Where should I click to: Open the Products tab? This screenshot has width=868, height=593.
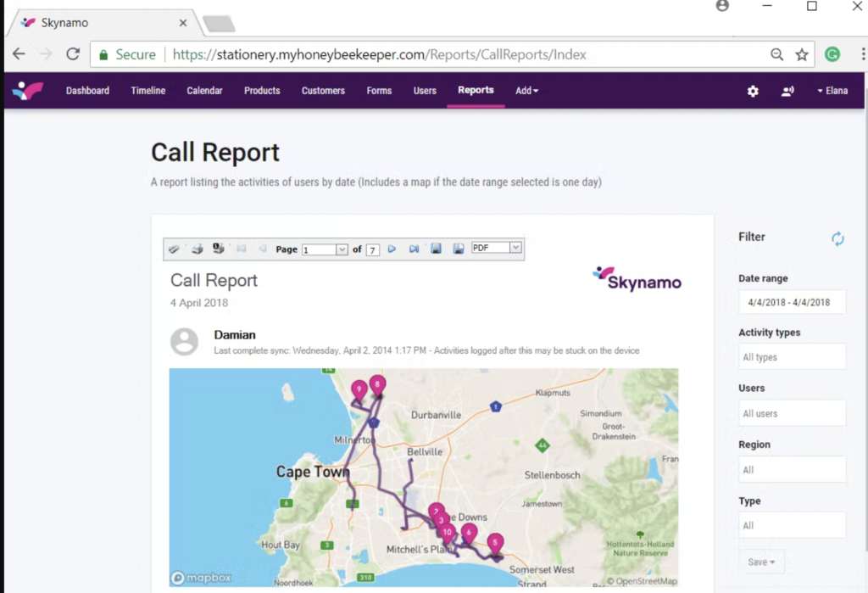point(262,90)
